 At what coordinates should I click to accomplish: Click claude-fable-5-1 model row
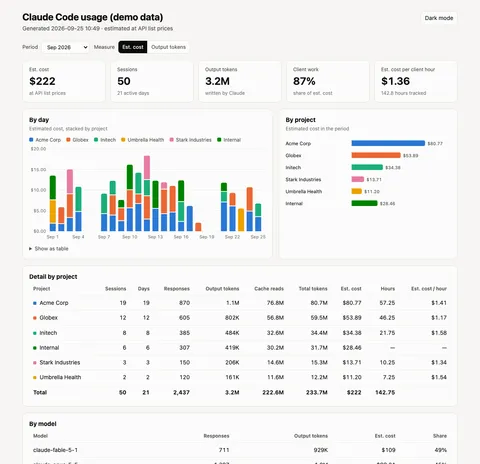tap(240, 450)
